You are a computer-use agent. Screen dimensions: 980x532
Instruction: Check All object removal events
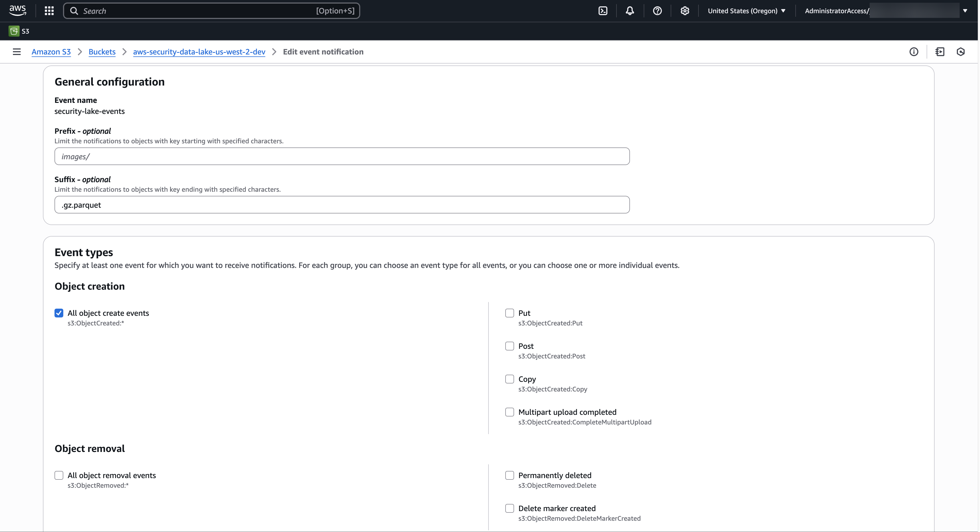coord(59,475)
